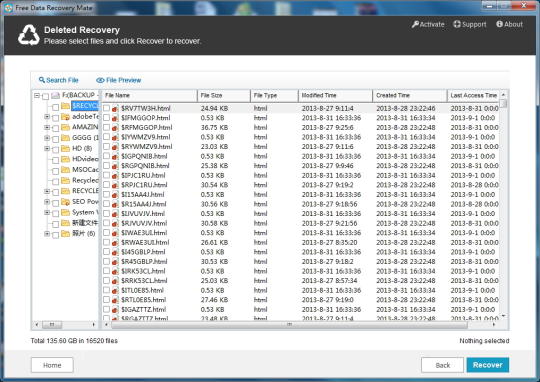Select the Recycled folder in tree

(x=85, y=180)
